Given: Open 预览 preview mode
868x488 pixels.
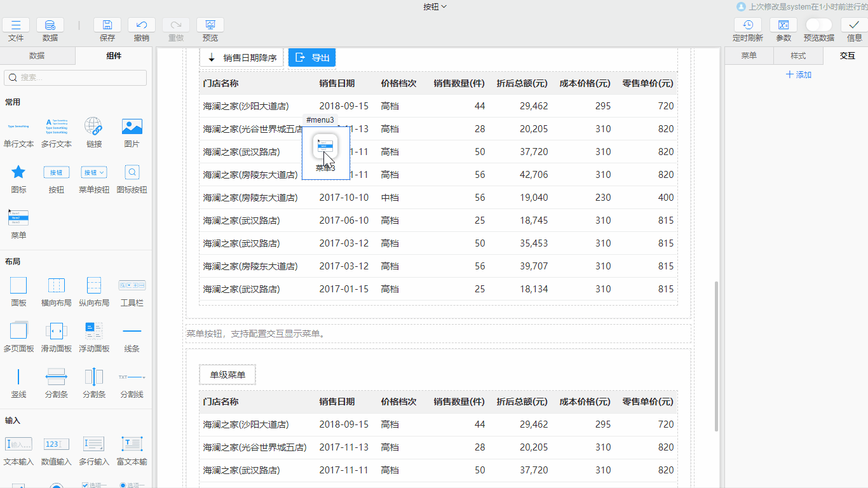Looking at the screenshot, I should coord(210,25).
